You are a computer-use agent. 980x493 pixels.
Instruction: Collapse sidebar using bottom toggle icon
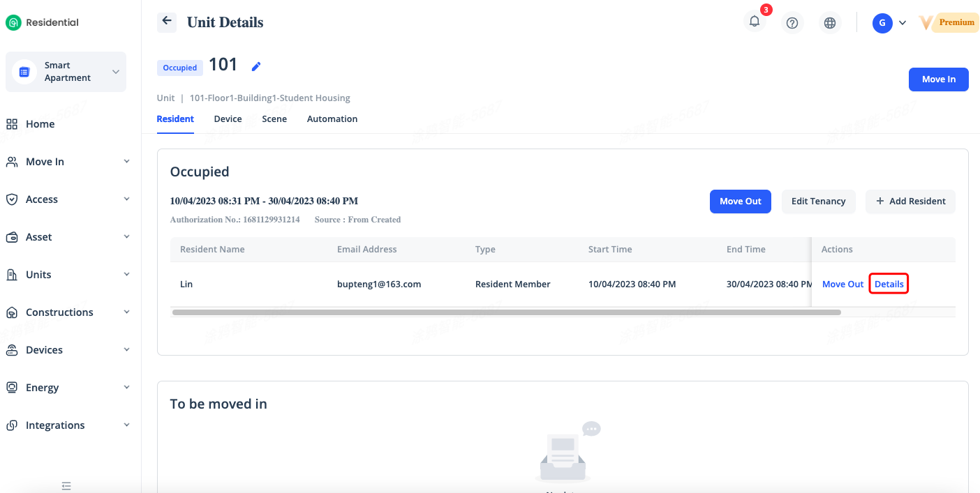click(66, 485)
